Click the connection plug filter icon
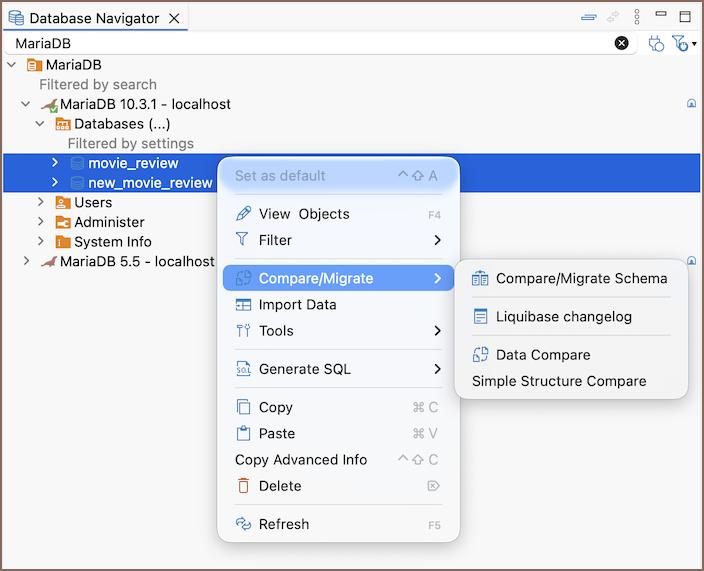Viewport: 704px width, 571px height. point(656,43)
